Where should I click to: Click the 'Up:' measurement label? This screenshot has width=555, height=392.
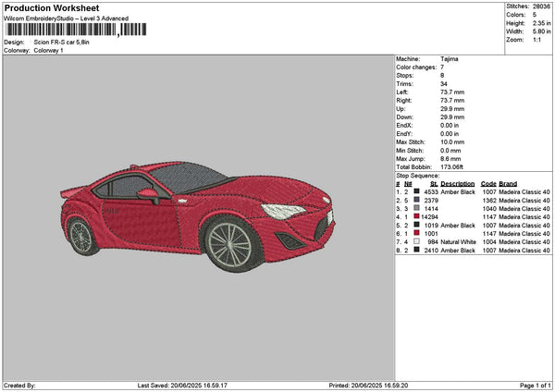click(x=401, y=109)
